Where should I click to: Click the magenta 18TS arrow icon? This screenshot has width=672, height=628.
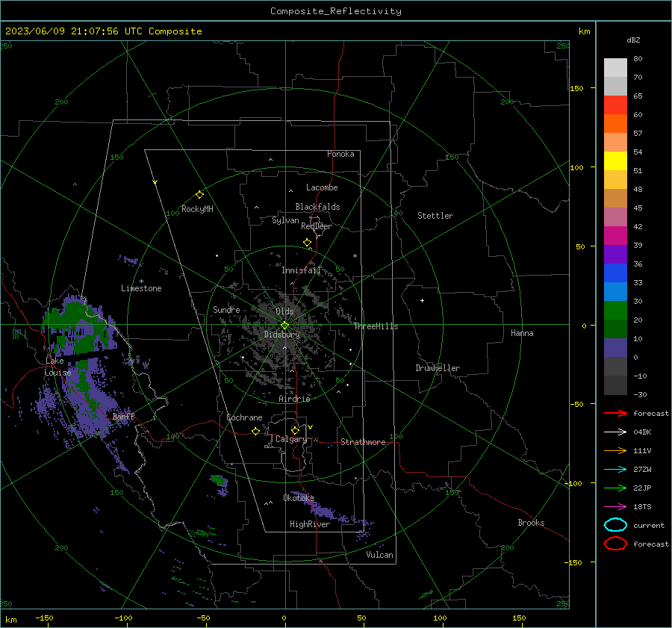[x=615, y=507]
